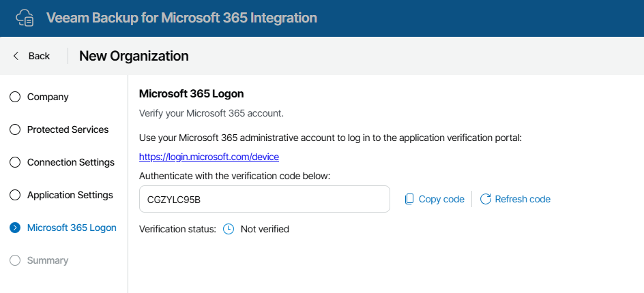
Task: Click the Not verified status text
Action: [x=265, y=229]
